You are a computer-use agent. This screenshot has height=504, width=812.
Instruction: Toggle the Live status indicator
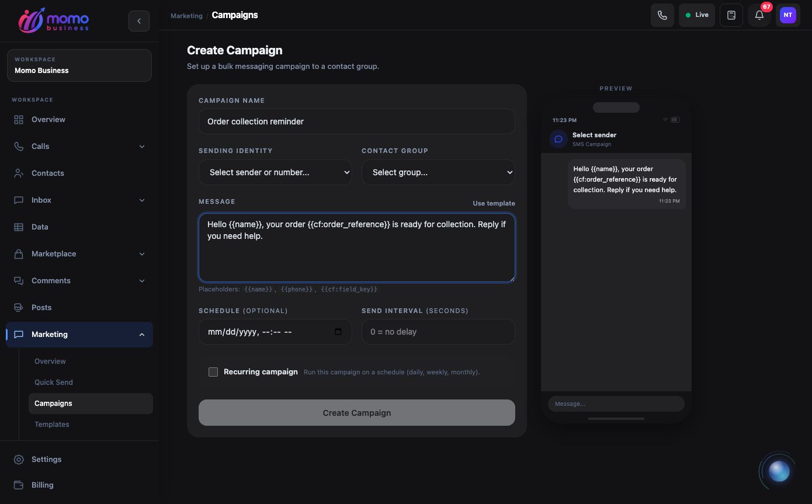(x=697, y=15)
